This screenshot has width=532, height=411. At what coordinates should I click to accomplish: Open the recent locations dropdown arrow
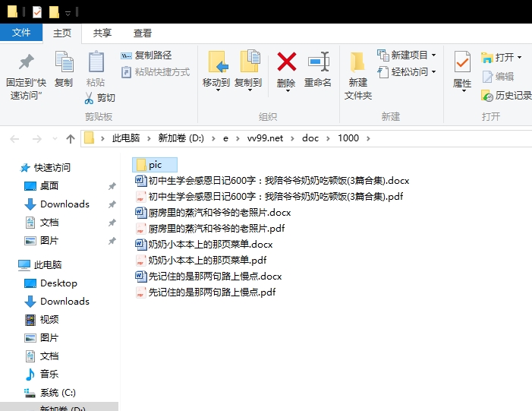(55, 138)
